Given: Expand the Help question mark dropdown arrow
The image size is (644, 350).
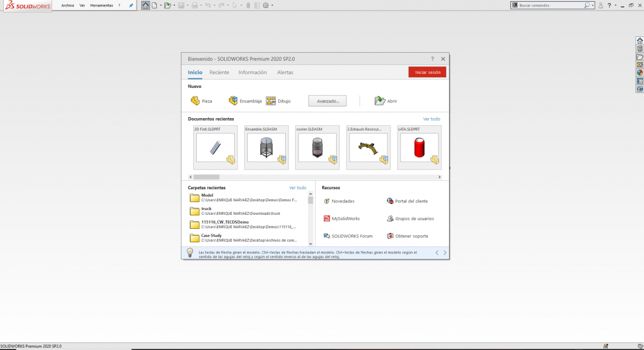Looking at the screenshot, I should coord(615,5).
